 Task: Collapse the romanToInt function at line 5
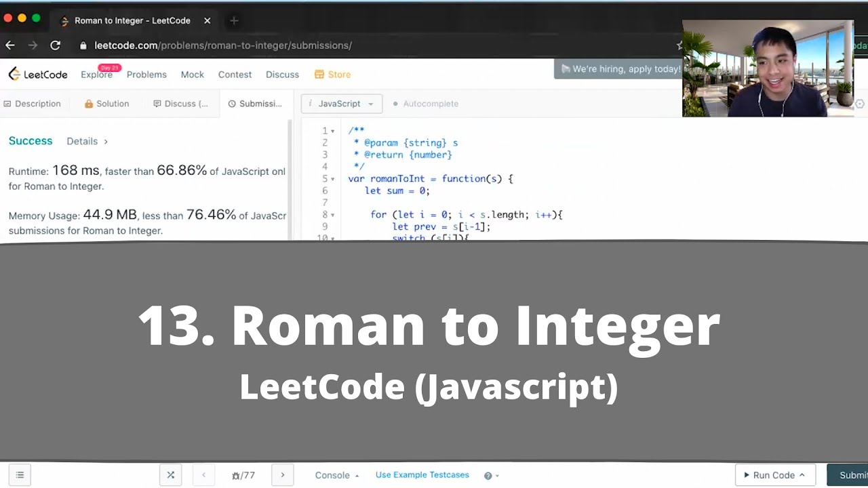coord(333,179)
